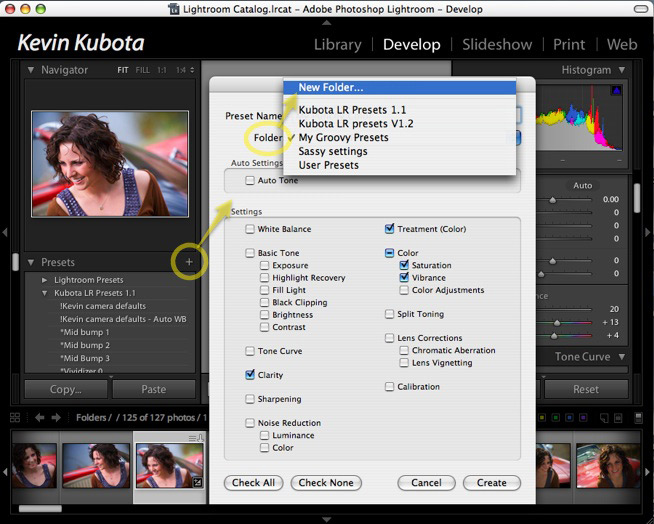This screenshot has width=654, height=524.
Task: Cancel the new preset dialog
Action: 426,483
